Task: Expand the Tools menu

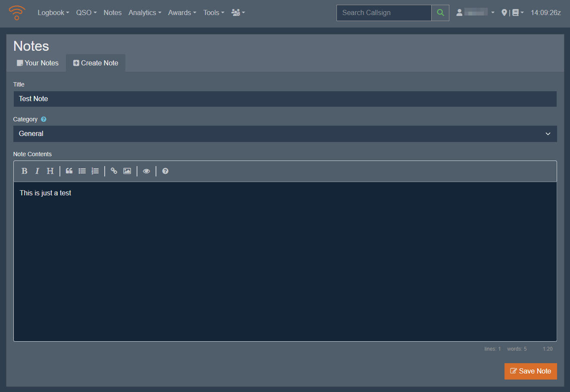Action: (214, 13)
